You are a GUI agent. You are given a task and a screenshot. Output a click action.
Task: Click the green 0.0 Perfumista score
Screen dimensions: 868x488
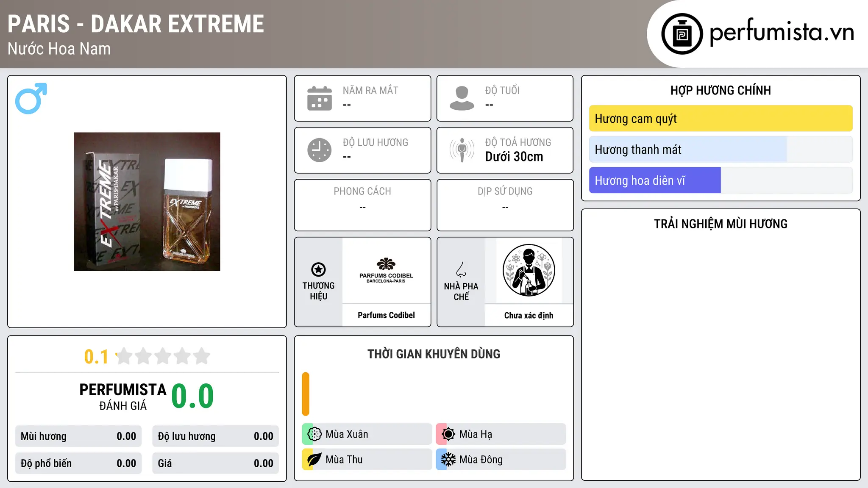tap(192, 396)
